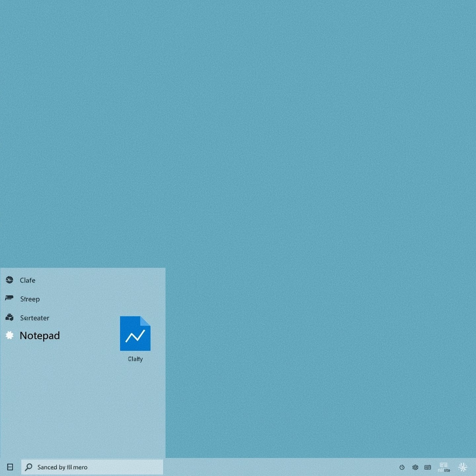Open the touch keyboard tray icon

click(x=428, y=467)
